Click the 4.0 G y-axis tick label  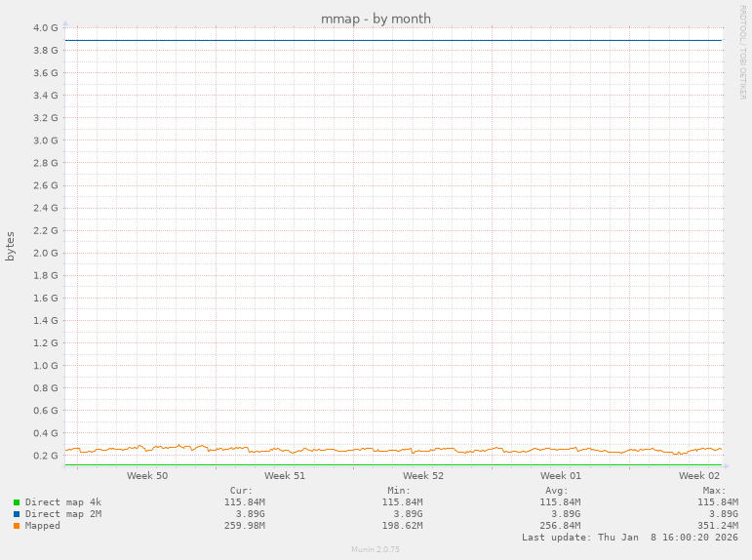coord(45,27)
